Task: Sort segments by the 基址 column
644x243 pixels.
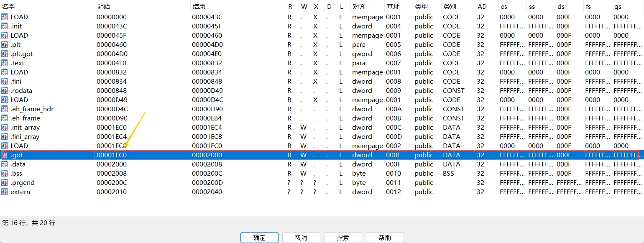Action: 394,6
